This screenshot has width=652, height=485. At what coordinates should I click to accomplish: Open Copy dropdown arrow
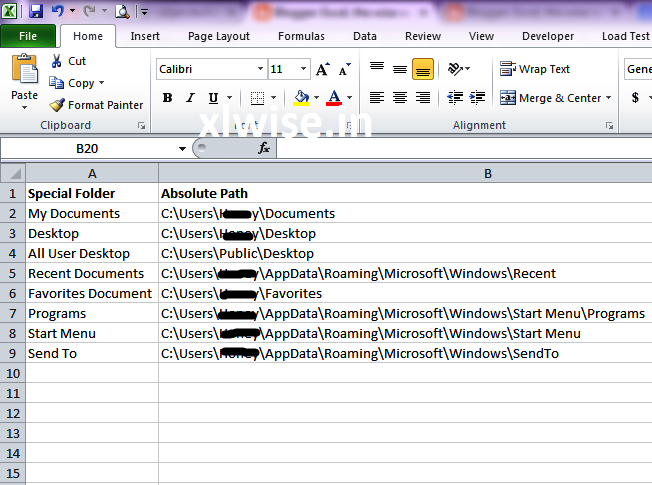pos(101,83)
